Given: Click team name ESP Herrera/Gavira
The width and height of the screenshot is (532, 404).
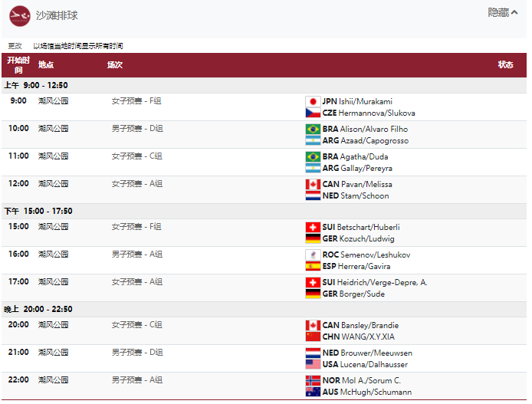Looking at the screenshot, I should click(x=356, y=266).
